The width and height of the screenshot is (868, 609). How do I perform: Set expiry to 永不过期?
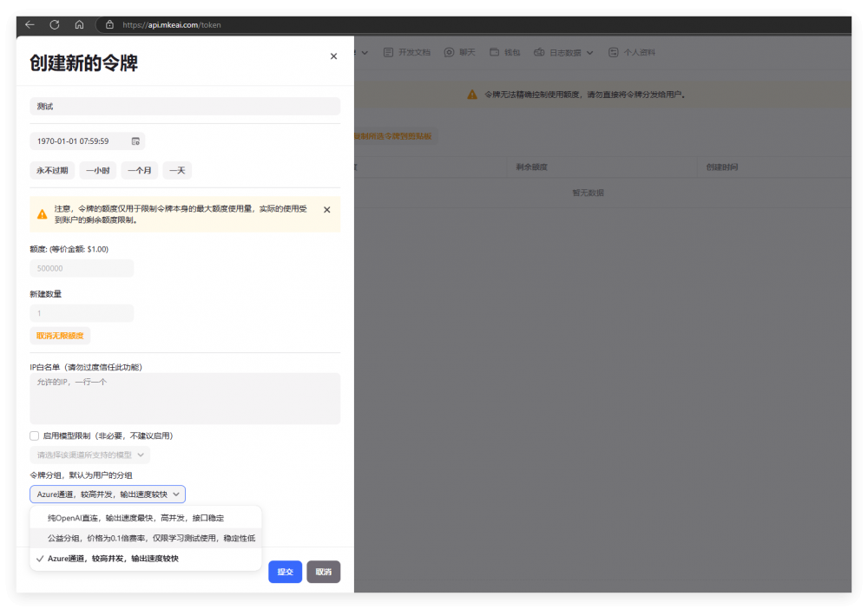[52, 171]
